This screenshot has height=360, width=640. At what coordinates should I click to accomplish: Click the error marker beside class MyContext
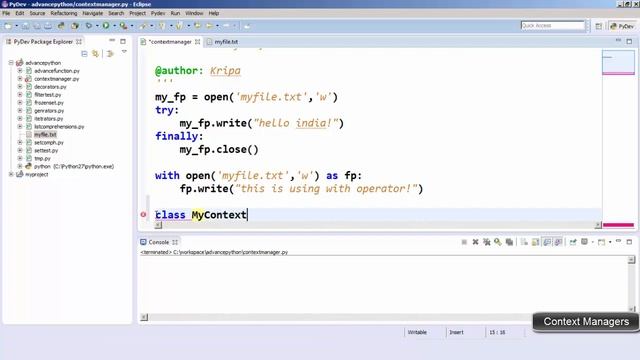click(143, 214)
